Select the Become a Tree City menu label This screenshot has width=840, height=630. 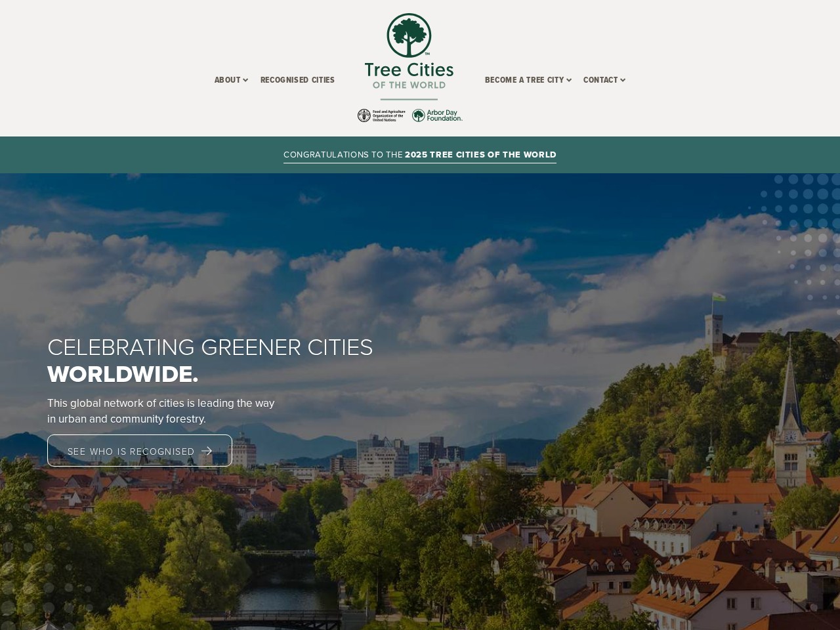[x=524, y=80]
